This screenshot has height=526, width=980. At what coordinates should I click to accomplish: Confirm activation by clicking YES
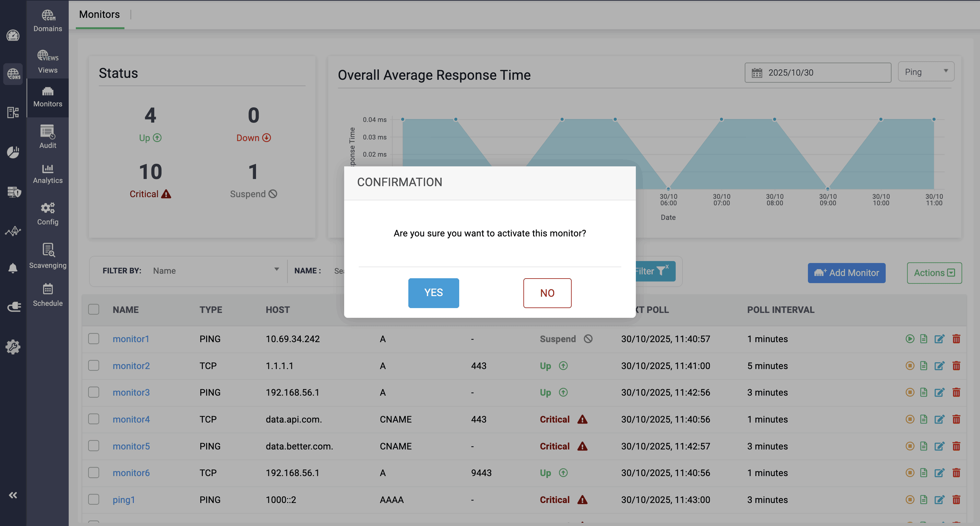point(433,293)
